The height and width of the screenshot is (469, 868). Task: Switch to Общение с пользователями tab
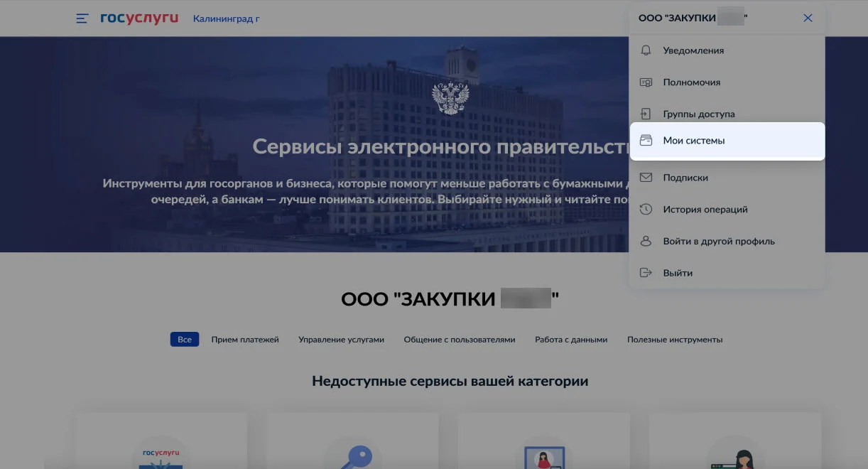coord(460,340)
